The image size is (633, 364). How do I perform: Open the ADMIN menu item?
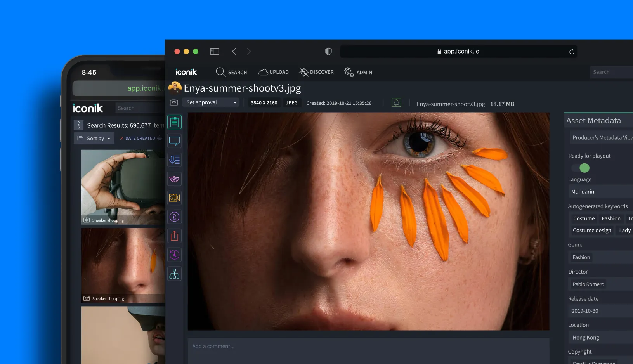[x=358, y=72]
